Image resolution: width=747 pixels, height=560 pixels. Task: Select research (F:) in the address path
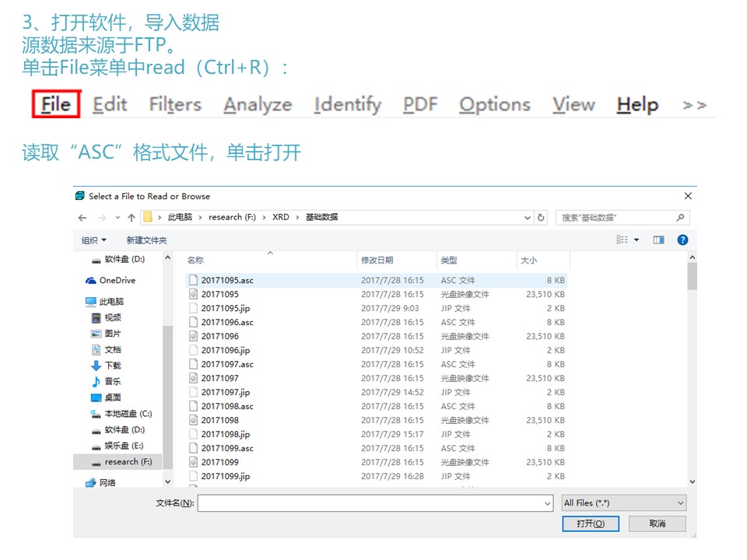(x=232, y=217)
